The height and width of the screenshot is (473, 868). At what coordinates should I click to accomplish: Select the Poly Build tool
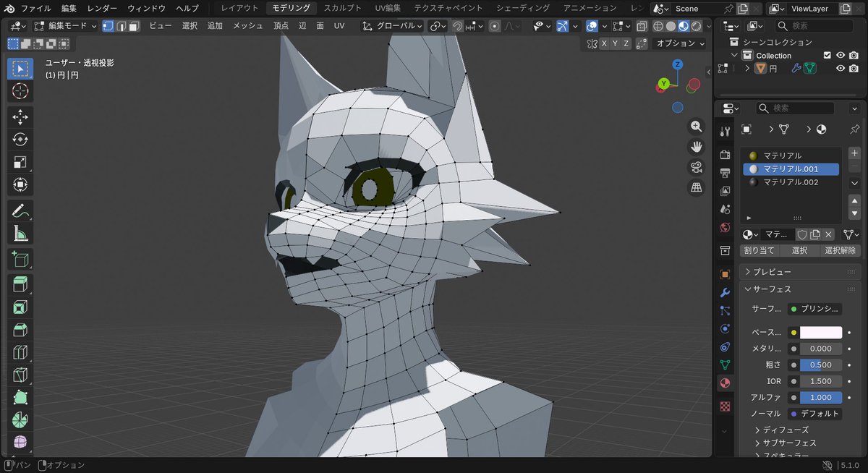click(20, 397)
